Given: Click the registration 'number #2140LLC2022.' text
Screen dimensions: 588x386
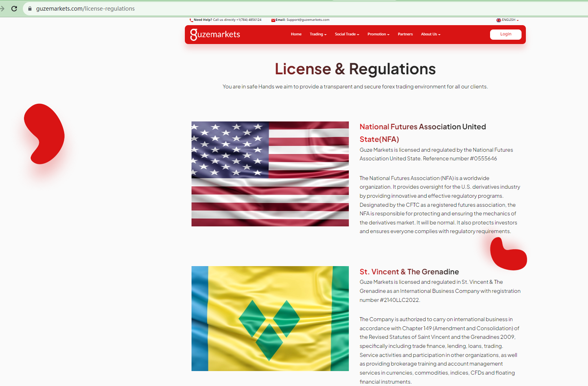Looking at the screenshot, I should pyautogui.click(x=390, y=300).
